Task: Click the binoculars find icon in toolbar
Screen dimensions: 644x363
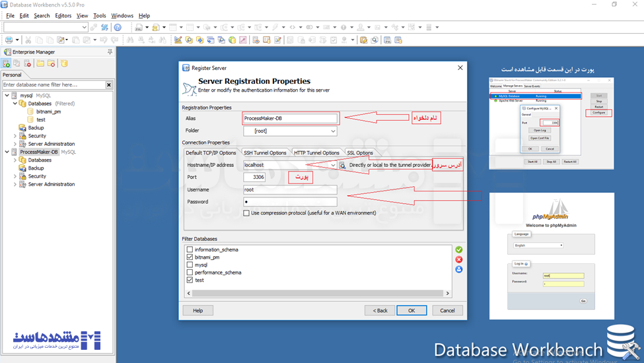Action: tap(130, 40)
